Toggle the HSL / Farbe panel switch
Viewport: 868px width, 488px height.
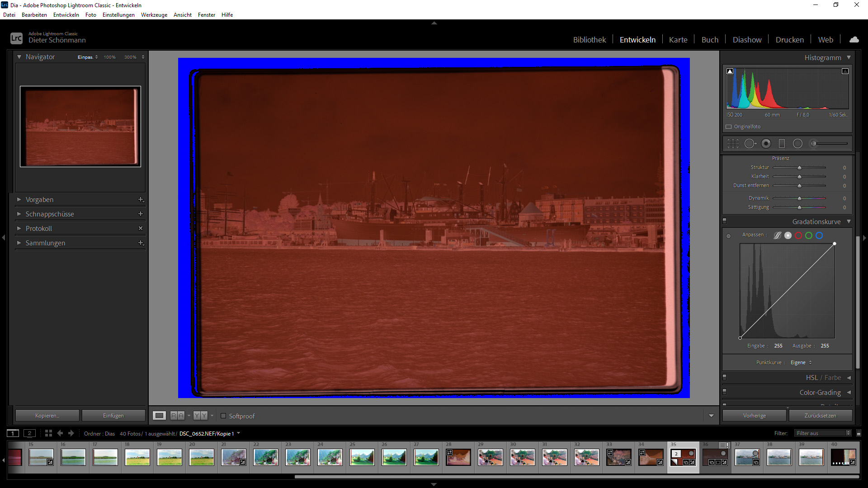point(725,377)
